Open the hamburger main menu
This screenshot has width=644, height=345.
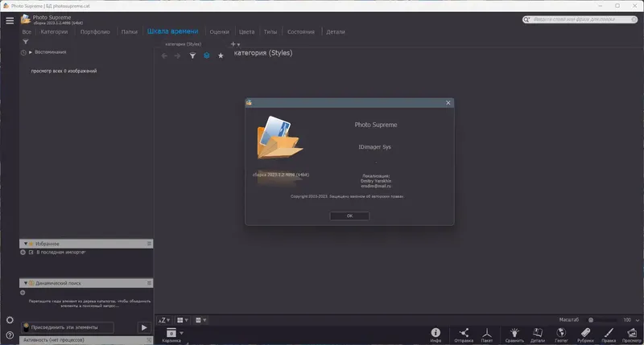[10, 21]
